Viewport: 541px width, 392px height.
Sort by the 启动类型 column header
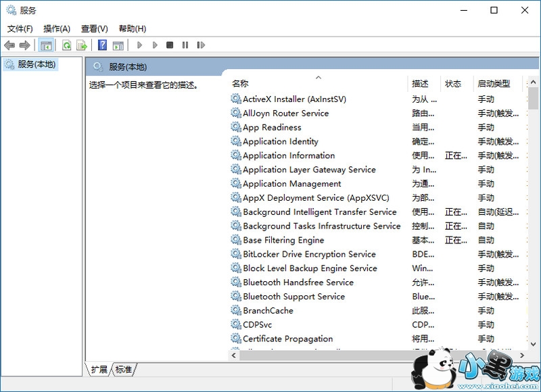[x=498, y=83]
